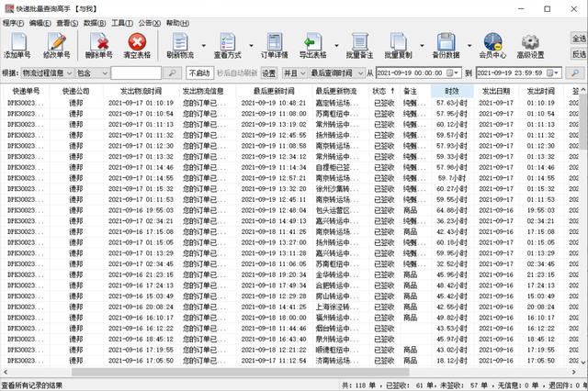This screenshot has height=391, width=588.
Task: Sort by the 最后更新时间 column header
Action: 274,91
